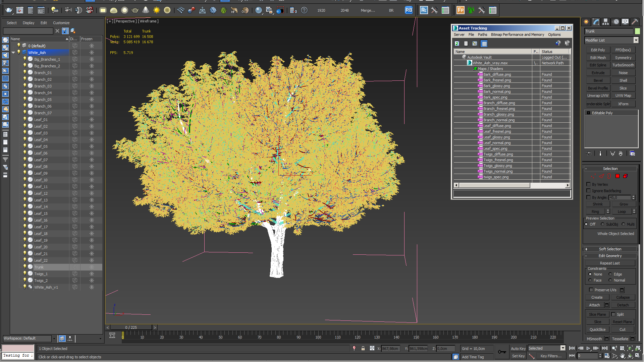Refresh the Asset Tracking list

pos(457,44)
